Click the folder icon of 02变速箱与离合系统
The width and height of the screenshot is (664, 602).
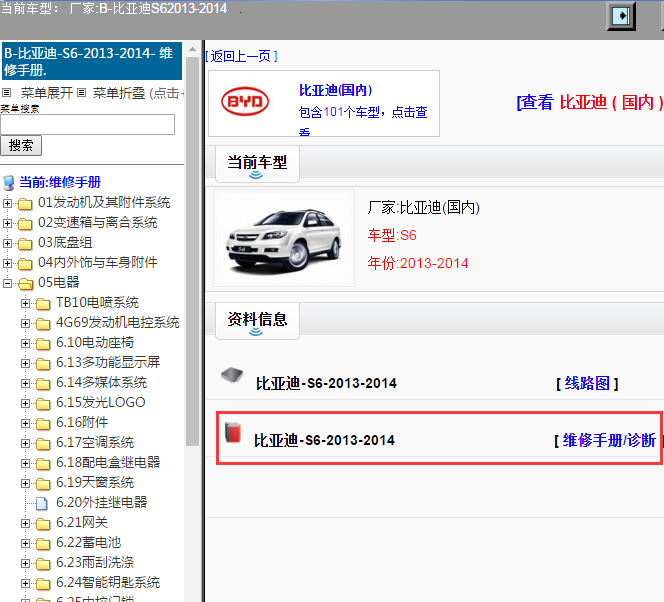coord(25,224)
